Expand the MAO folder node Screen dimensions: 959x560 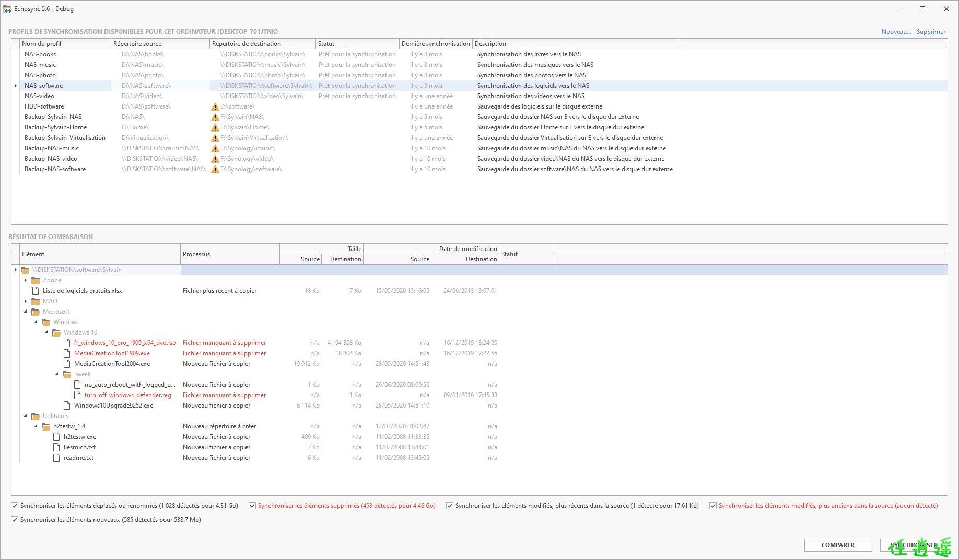click(26, 301)
